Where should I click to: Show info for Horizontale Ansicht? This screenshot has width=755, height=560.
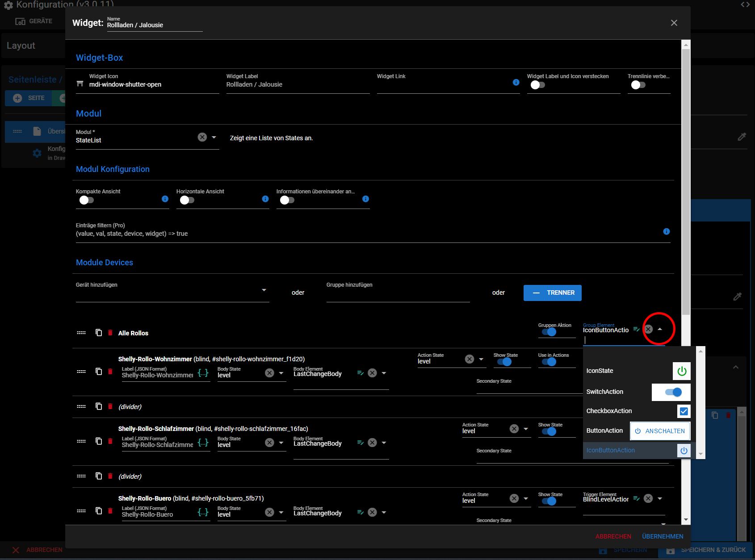tap(265, 199)
